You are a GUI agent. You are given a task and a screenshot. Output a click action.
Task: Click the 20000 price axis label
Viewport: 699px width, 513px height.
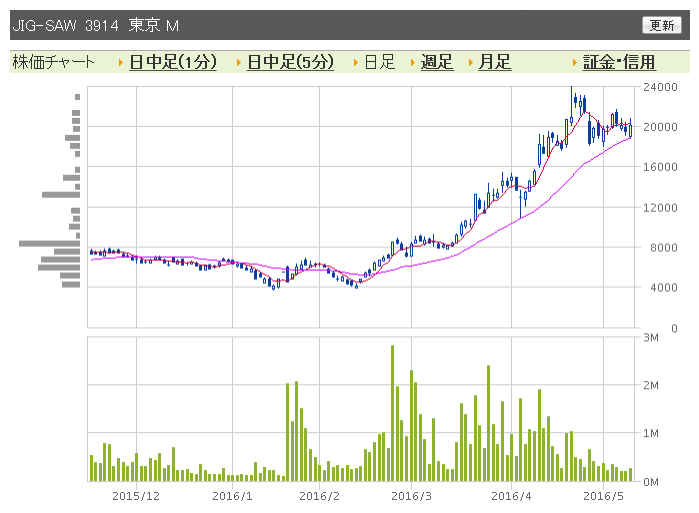(x=660, y=127)
